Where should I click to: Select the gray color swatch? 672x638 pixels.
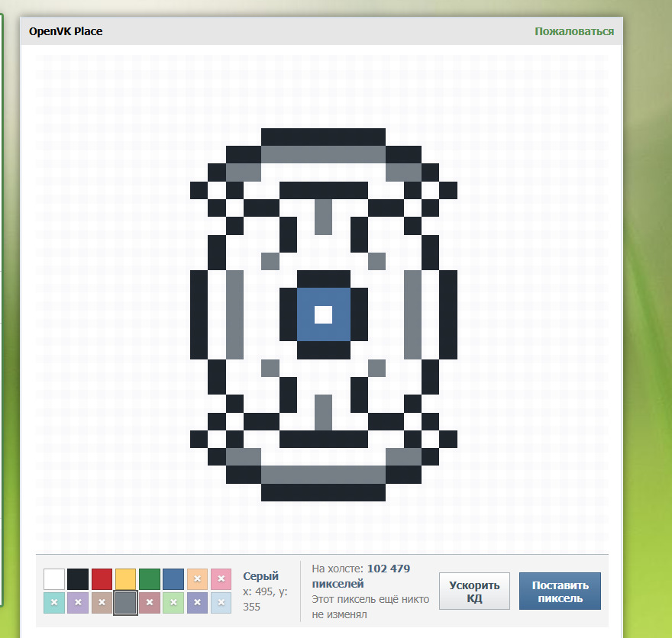125,602
